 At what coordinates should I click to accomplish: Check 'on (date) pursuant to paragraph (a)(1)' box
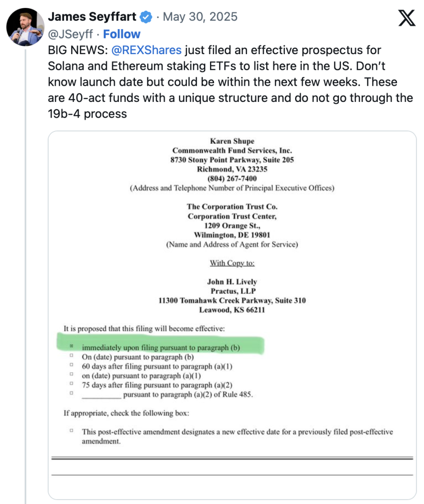72,374
